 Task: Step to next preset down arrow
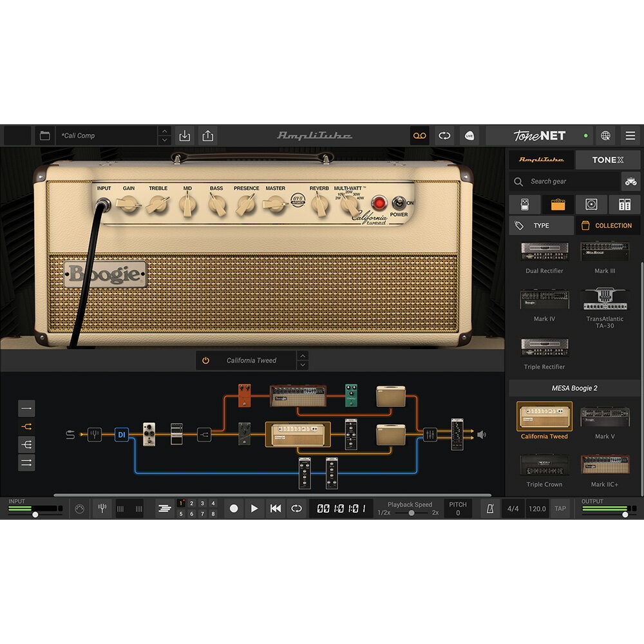click(164, 140)
